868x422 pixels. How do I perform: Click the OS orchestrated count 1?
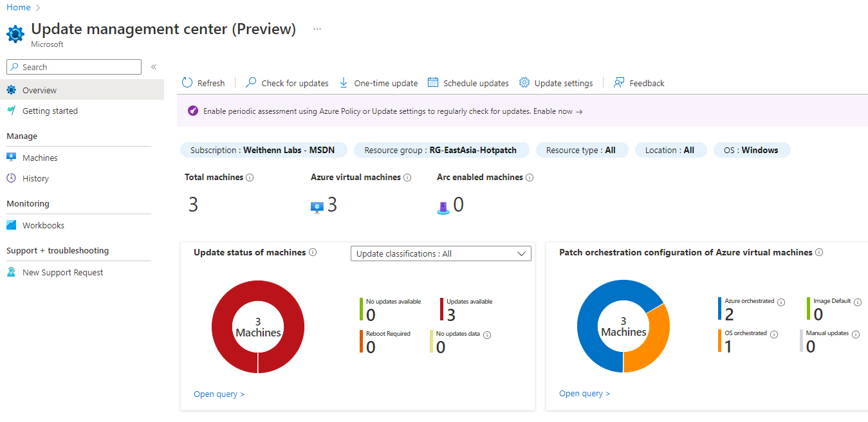coord(728,347)
